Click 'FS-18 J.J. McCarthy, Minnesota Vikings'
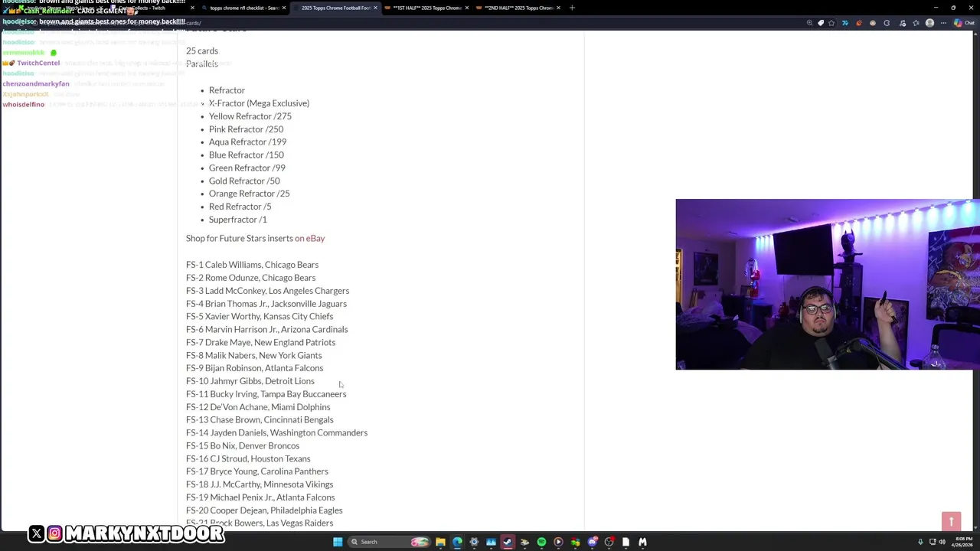The height and width of the screenshot is (551, 980). point(260,484)
